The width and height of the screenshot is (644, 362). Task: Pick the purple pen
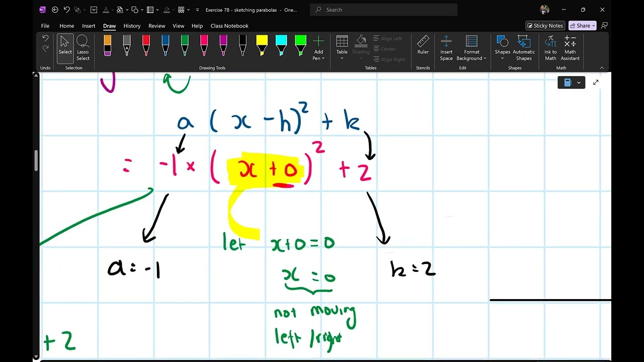pos(223,45)
